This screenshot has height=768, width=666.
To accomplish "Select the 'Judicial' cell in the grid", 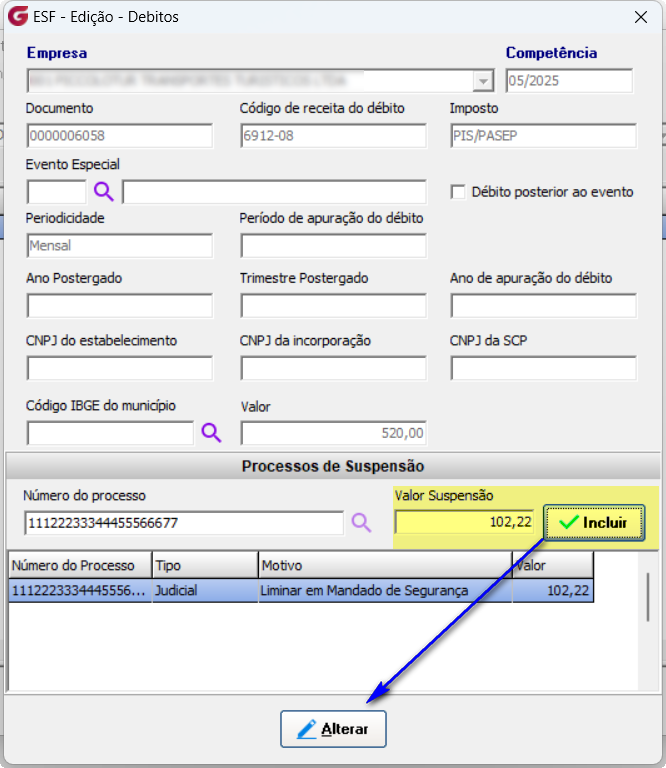I will pyautogui.click(x=205, y=591).
